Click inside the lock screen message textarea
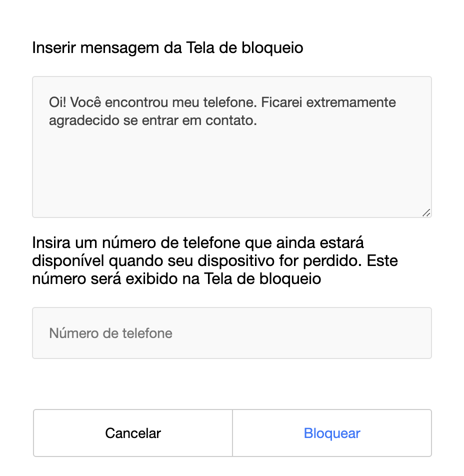Screen dimensions: 464x476 pyautogui.click(x=232, y=147)
